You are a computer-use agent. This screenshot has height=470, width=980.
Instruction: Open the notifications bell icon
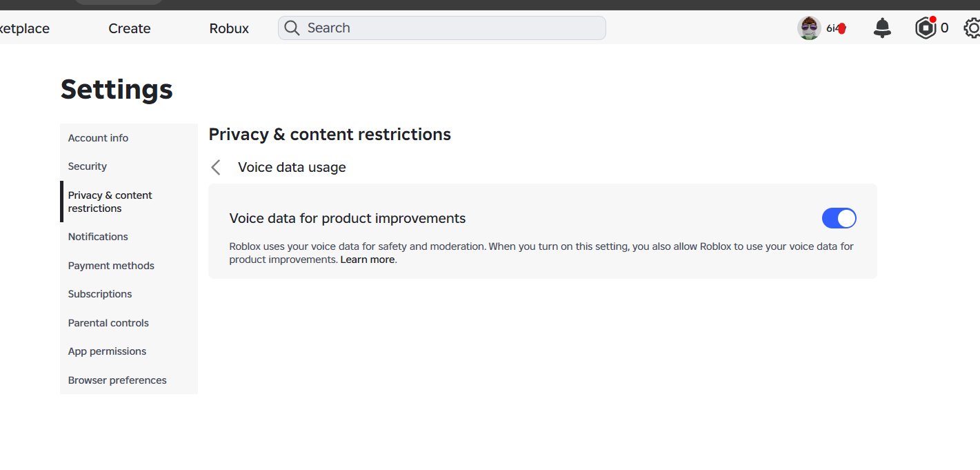(882, 28)
